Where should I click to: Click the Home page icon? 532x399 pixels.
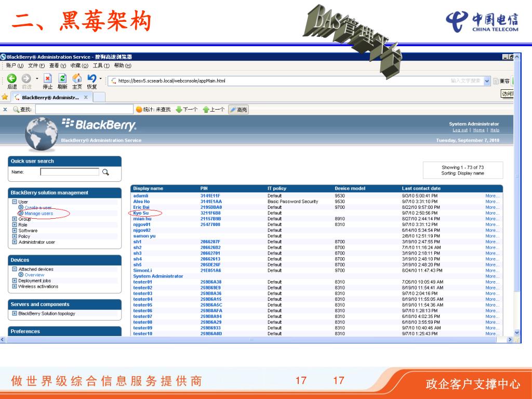coord(77,78)
